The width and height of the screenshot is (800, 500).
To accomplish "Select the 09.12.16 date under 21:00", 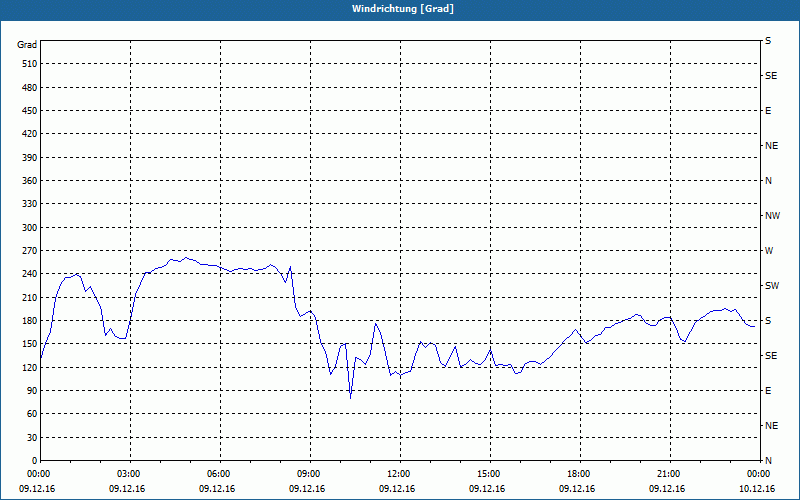I will pos(667,489).
